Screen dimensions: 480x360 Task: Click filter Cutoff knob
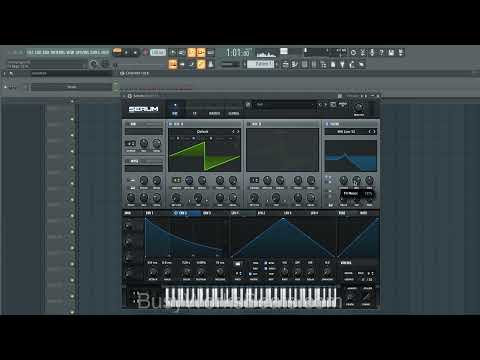[x=343, y=180]
